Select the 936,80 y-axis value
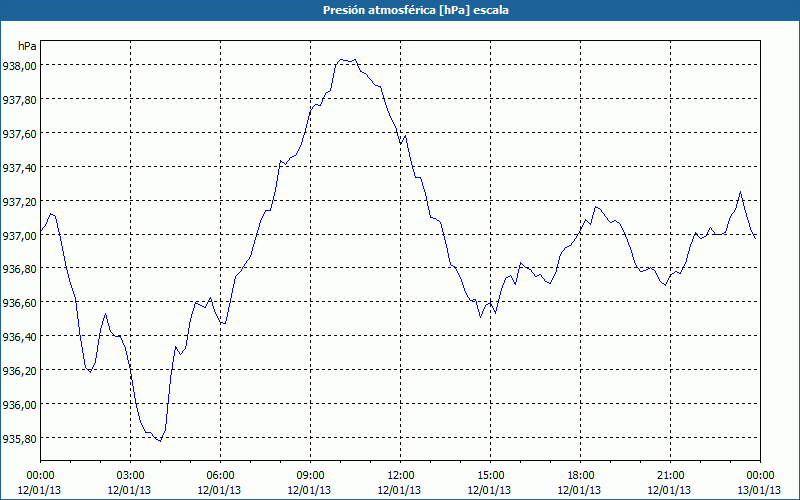The width and height of the screenshot is (800, 500). pos(19,268)
